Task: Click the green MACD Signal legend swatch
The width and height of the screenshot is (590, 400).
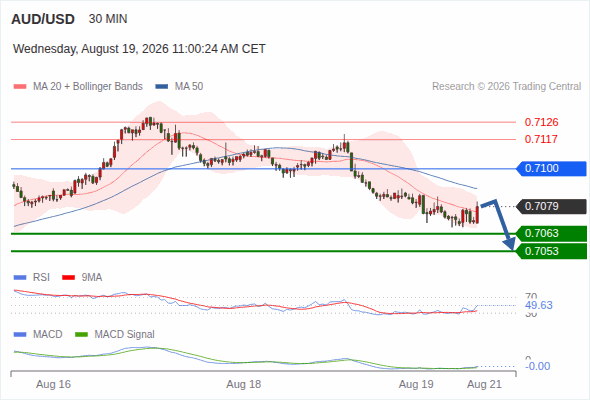Action: [81, 335]
